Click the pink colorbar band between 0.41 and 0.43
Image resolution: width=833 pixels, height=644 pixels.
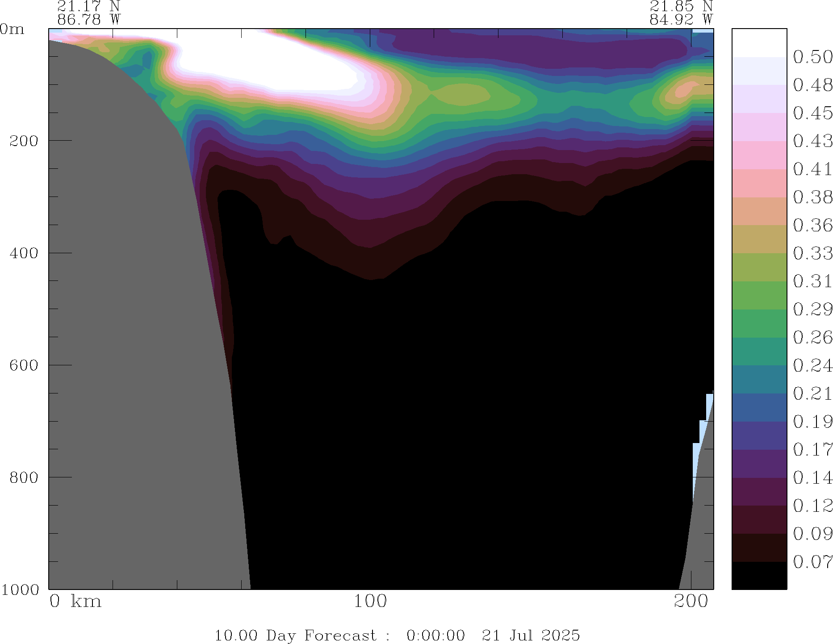(759, 155)
